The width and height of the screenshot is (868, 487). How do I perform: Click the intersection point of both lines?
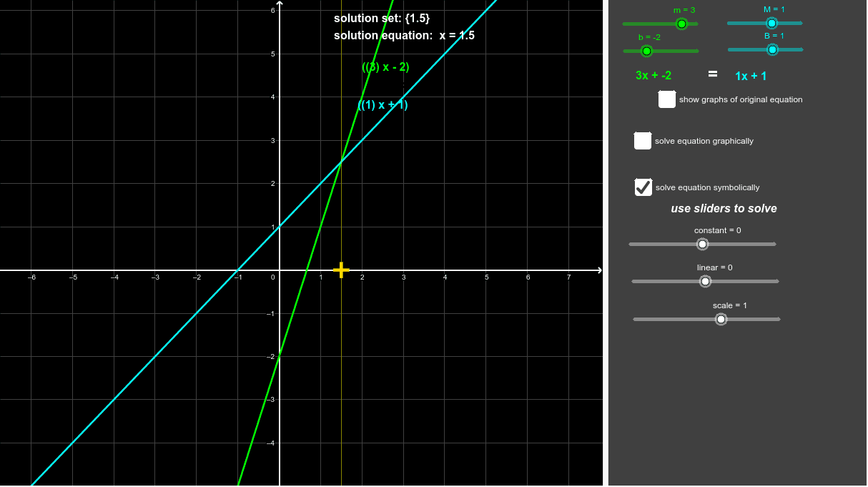click(341, 162)
